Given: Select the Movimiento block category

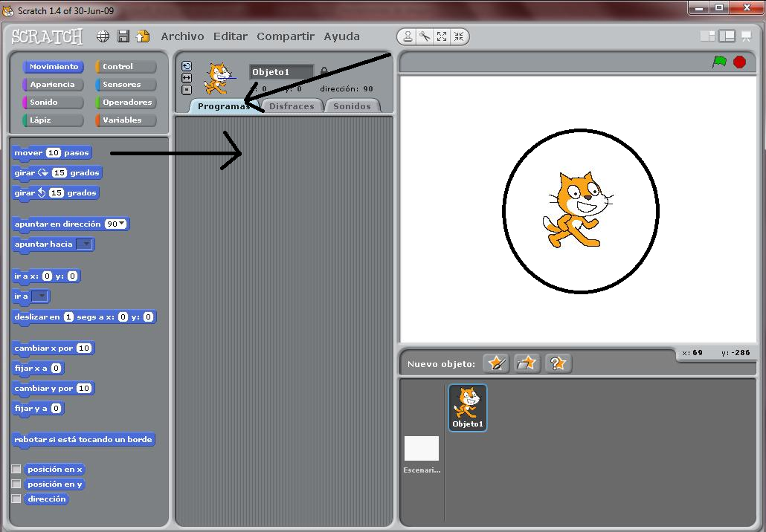Looking at the screenshot, I should pos(54,66).
